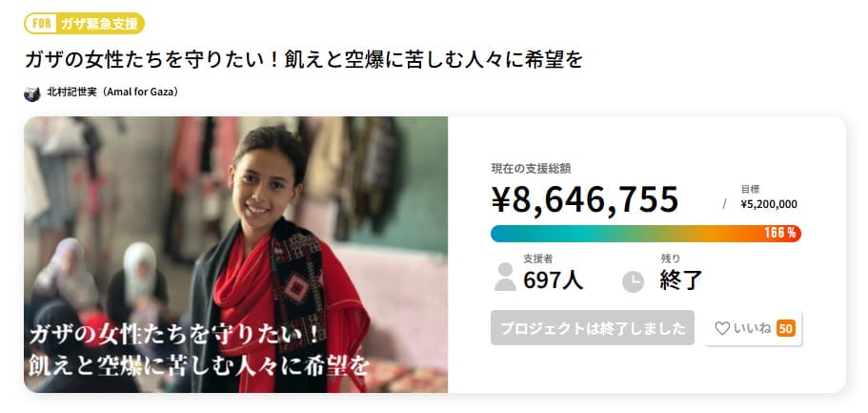Click the clock icon beside 残り

634,281
